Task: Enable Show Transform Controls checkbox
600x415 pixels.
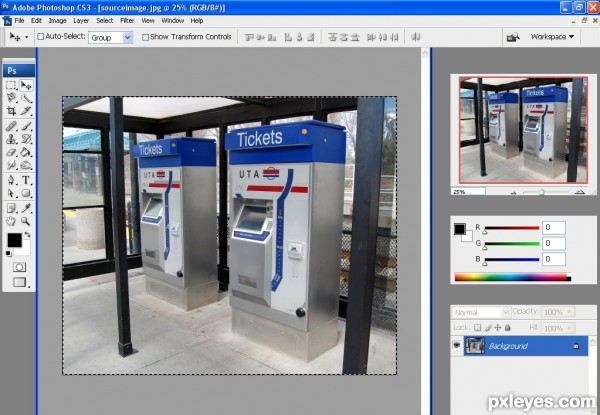Action: coord(145,37)
